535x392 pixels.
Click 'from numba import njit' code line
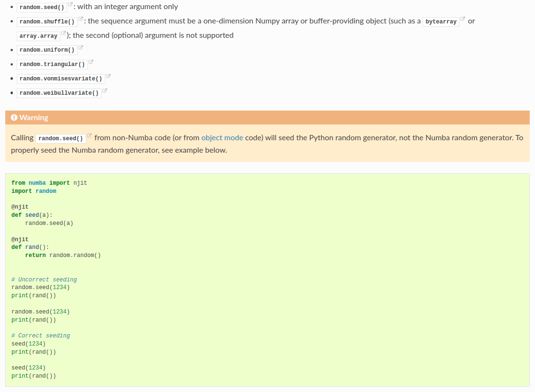coord(49,183)
